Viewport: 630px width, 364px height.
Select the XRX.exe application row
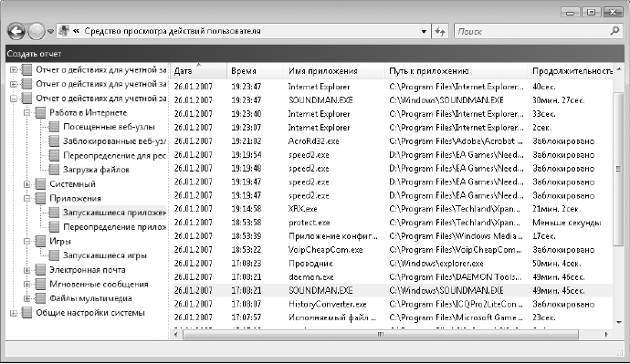coord(393,209)
